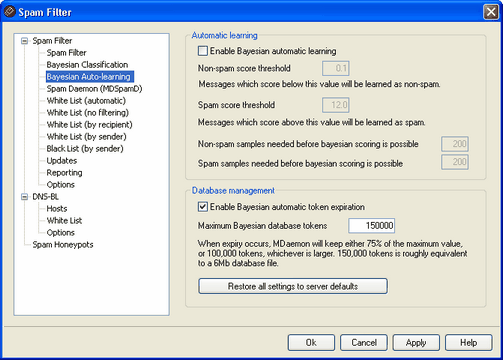The height and width of the screenshot is (360, 503).
Task: Close the Spam Filter dialog
Action: point(491,12)
